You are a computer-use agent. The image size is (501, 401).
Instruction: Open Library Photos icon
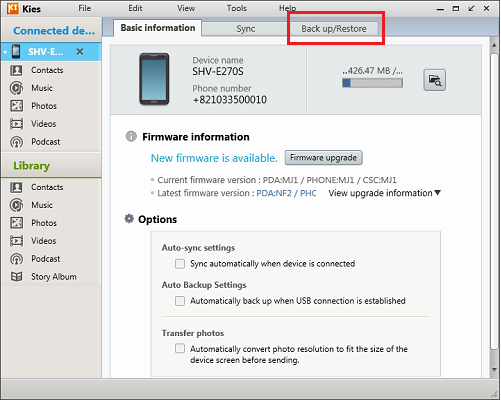pyautogui.click(x=16, y=223)
